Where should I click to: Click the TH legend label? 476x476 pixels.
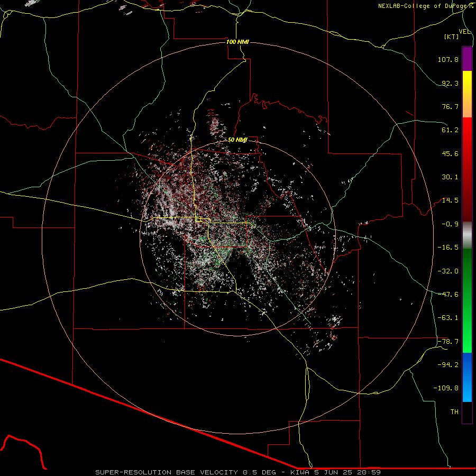(x=454, y=412)
